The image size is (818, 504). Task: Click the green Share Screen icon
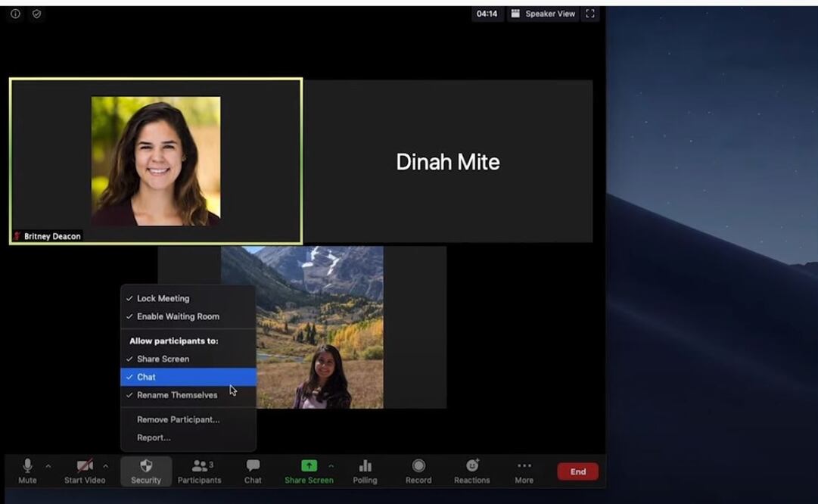309,466
